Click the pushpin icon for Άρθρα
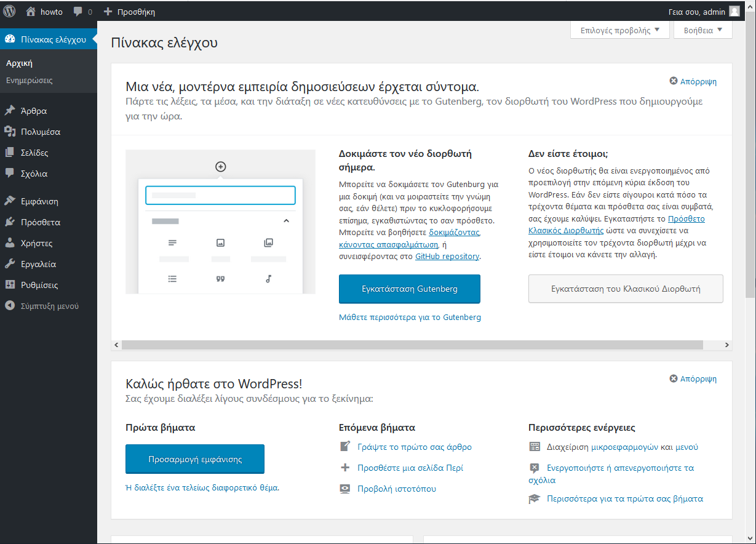 [x=10, y=111]
